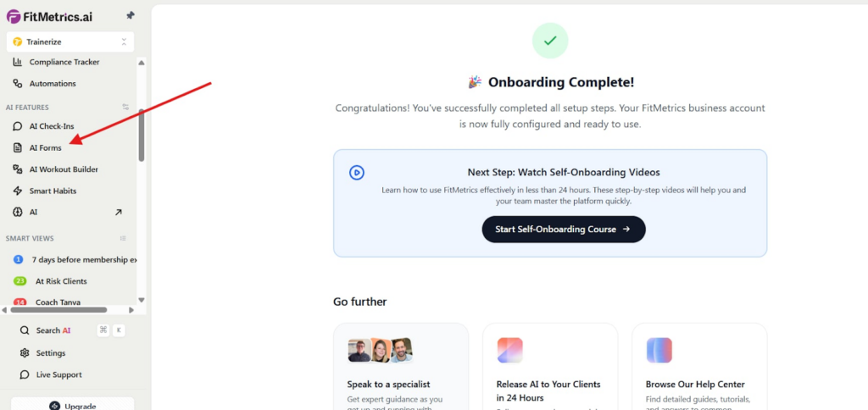Select the AI Check-Ins chat icon
This screenshot has height=410, width=868.
click(x=18, y=126)
